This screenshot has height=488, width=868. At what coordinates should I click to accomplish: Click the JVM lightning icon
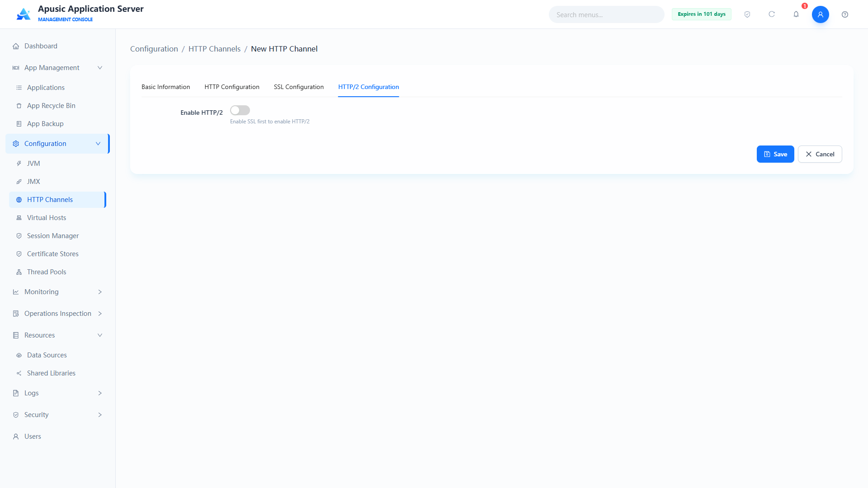tap(19, 164)
